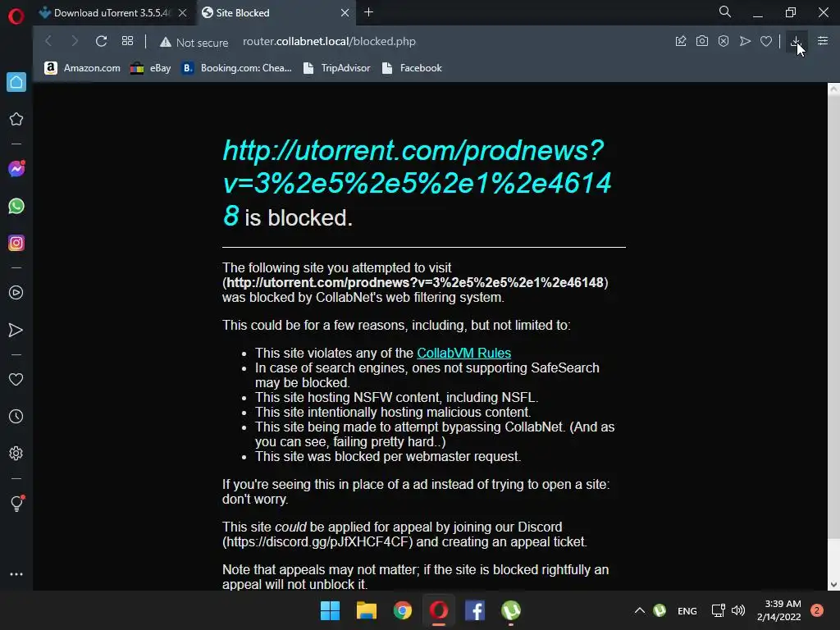The height and width of the screenshot is (630, 840).
Task: Open the network status icon in tray
Action: (718, 610)
